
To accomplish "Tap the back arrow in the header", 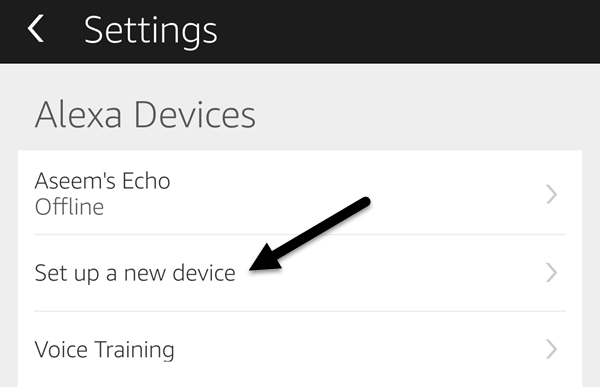I will [x=36, y=28].
